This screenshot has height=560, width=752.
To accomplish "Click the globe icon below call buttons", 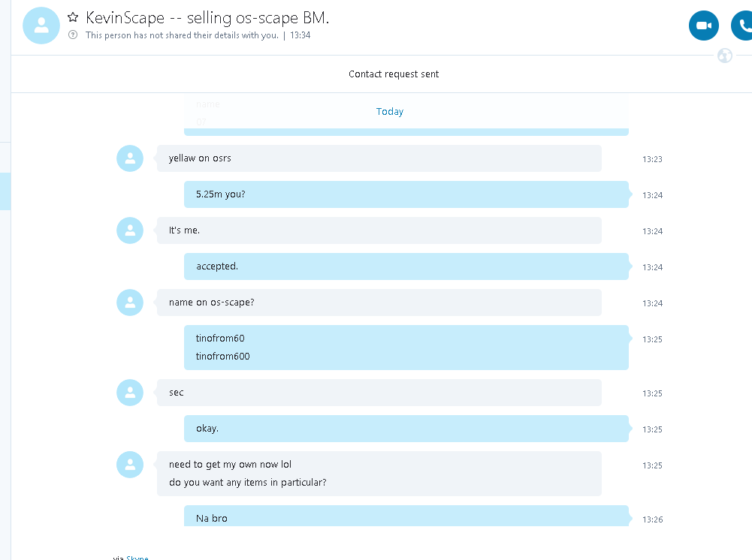I will pyautogui.click(x=724, y=56).
